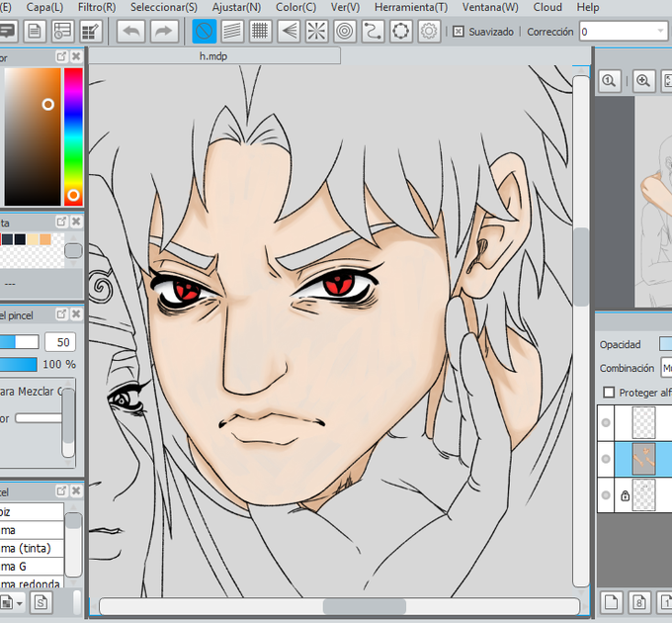Open the Color menu
The image size is (672, 623).
(x=295, y=7)
